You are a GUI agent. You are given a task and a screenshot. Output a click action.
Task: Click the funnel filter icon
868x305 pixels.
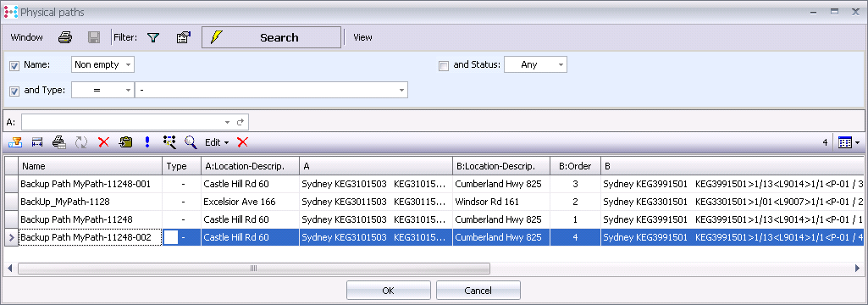153,37
